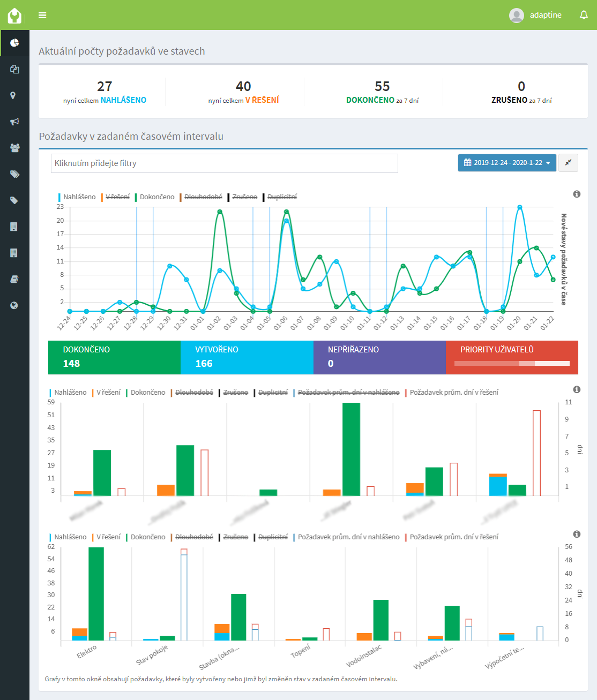Open the dashboard pie chart section
This screenshot has height=700, width=597.
[x=14, y=43]
